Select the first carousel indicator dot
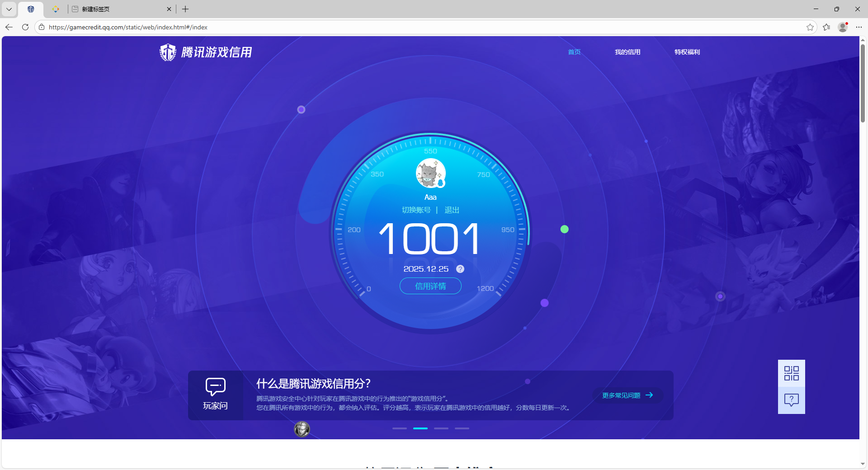The height and width of the screenshot is (470, 868). pyautogui.click(x=399, y=428)
